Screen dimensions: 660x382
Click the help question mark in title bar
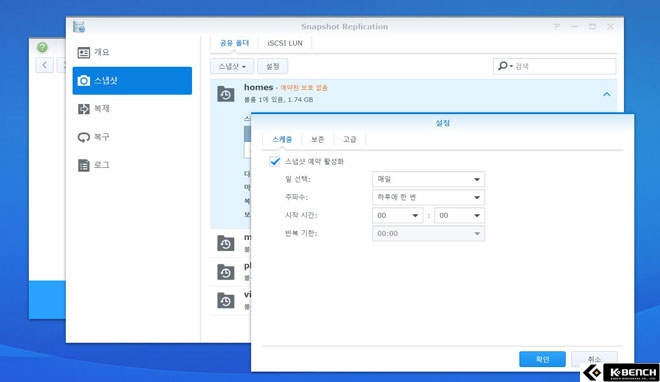click(x=556, y=27)
